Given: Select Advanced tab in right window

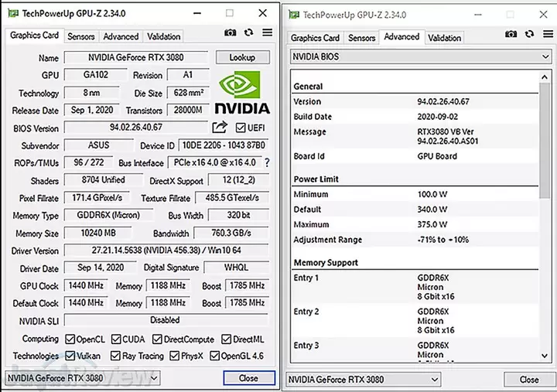Looking at the screenshot, I should (402, 37).
